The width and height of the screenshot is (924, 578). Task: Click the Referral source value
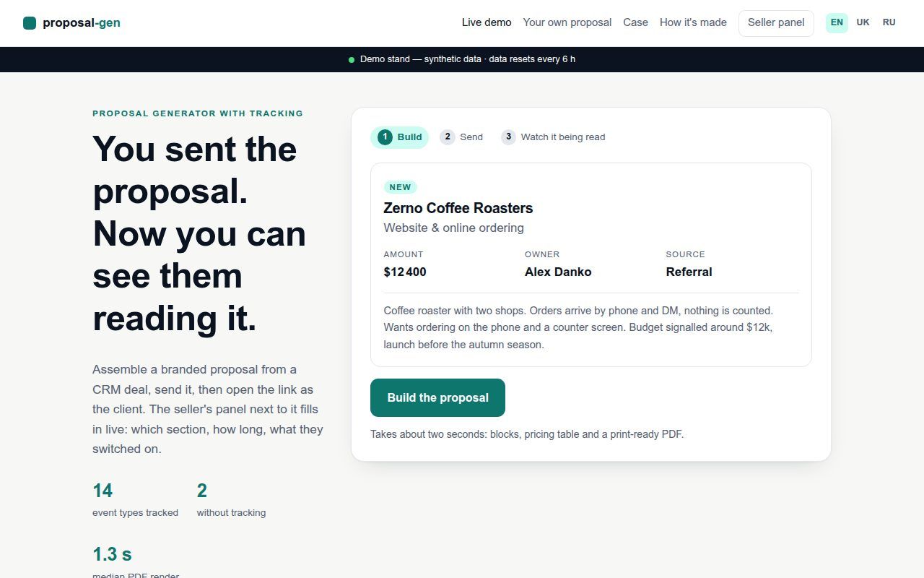pyautogui.click(x=689, y=272)
